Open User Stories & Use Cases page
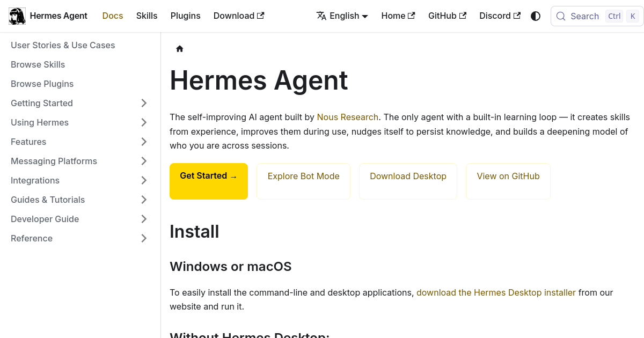This screenshot has width=644, height=338. pos(63,45)
